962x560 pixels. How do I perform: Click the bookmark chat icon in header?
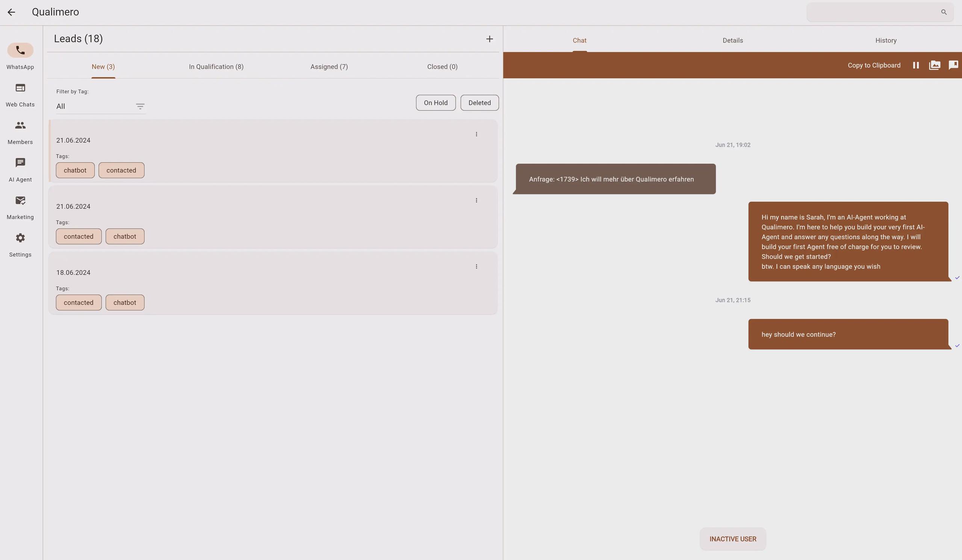coord(953,65)
